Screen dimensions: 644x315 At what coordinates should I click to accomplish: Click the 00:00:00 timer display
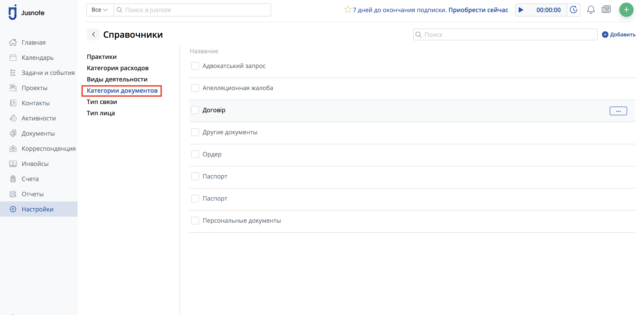(549, 10)
